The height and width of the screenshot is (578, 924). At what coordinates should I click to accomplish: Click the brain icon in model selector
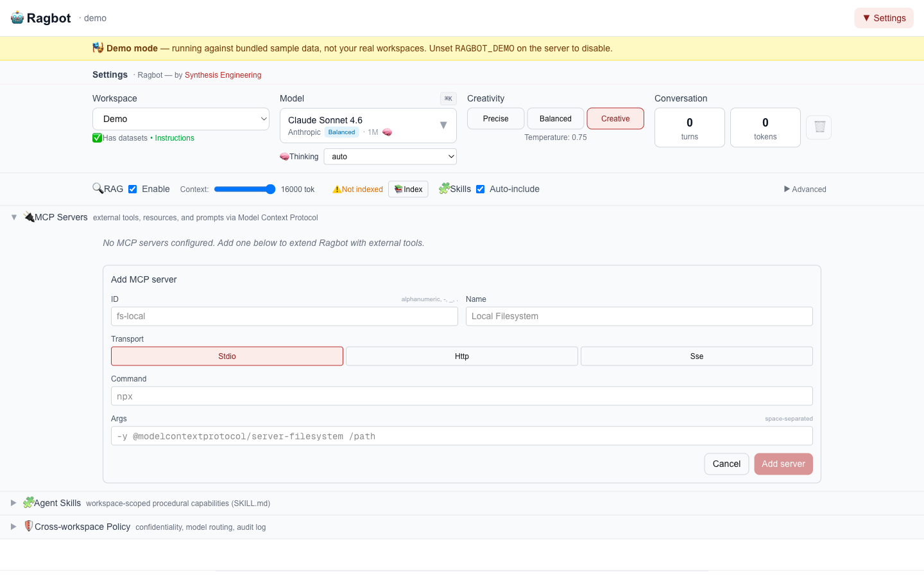388,132
